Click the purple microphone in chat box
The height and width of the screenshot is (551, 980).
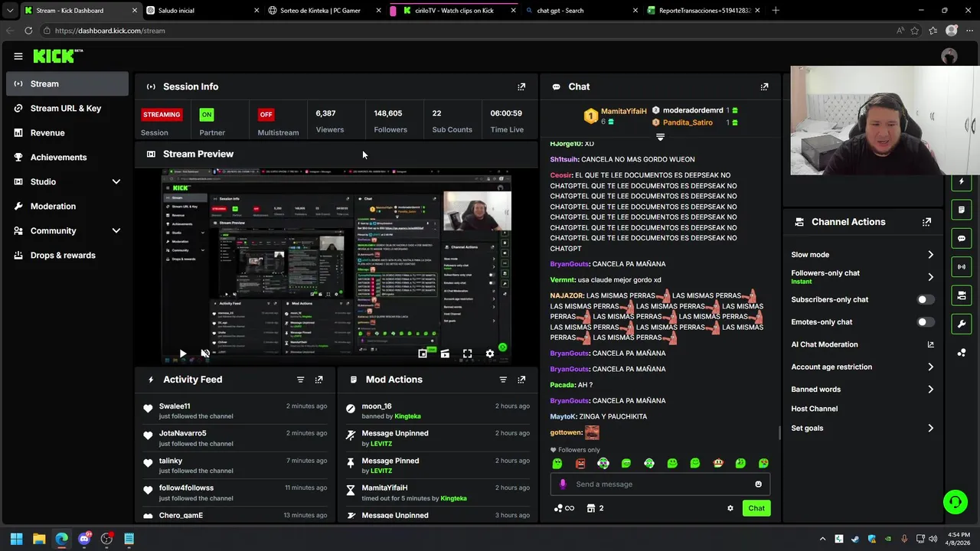563,484
